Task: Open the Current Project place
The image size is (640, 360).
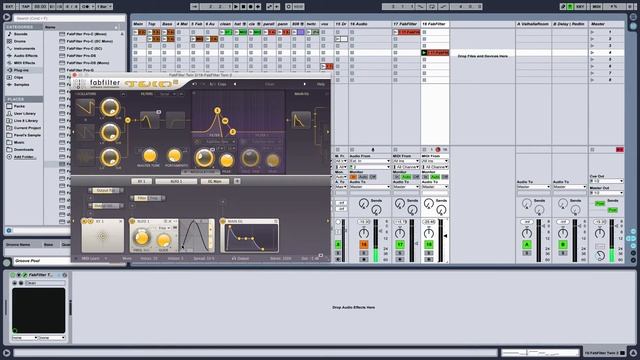Action: point(27,128)
